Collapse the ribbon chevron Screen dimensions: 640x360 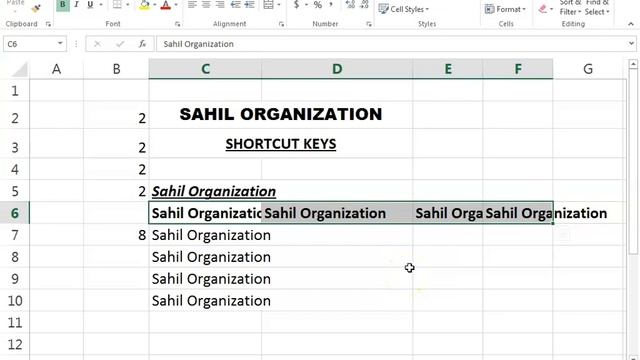tap(631, 24)
